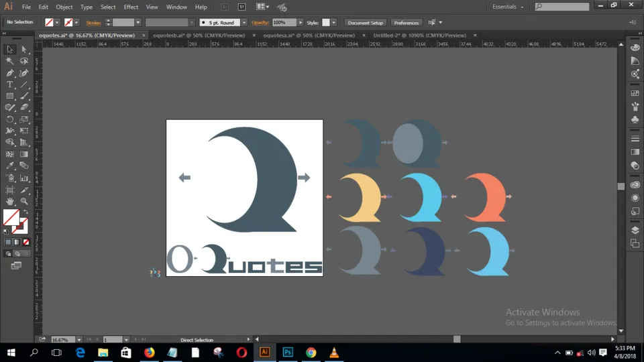Enable Draw Normal mode

[x=8, y=253]
